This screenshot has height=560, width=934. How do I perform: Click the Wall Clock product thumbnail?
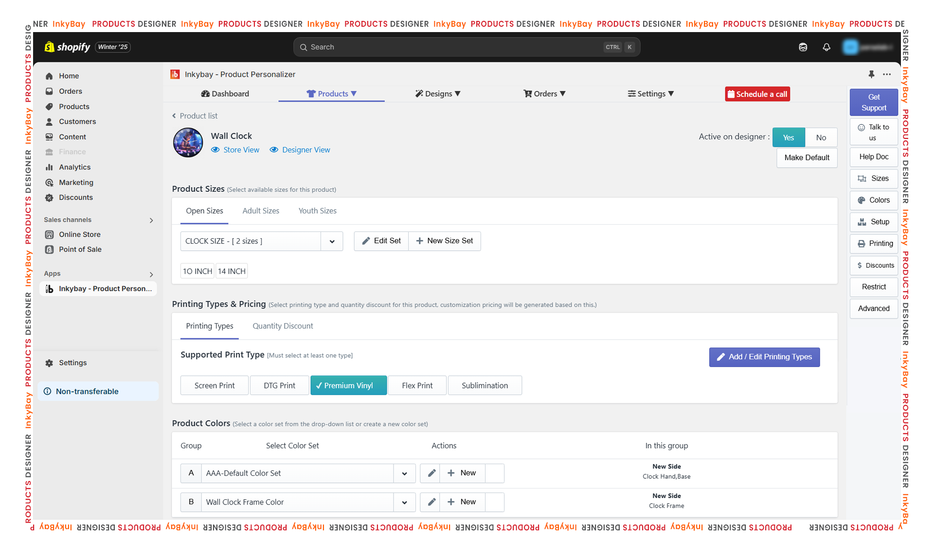click(x=188, y=142)
